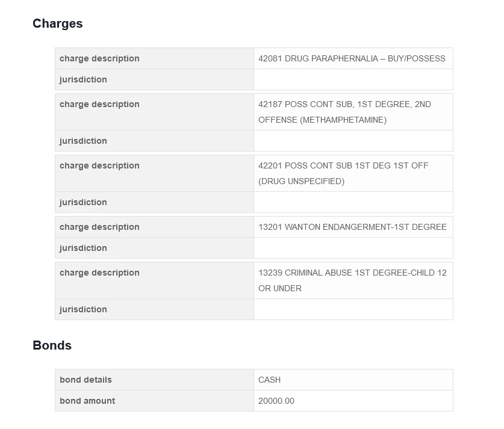
Task: Select the CASH bond details value
Action: point(270,380)
